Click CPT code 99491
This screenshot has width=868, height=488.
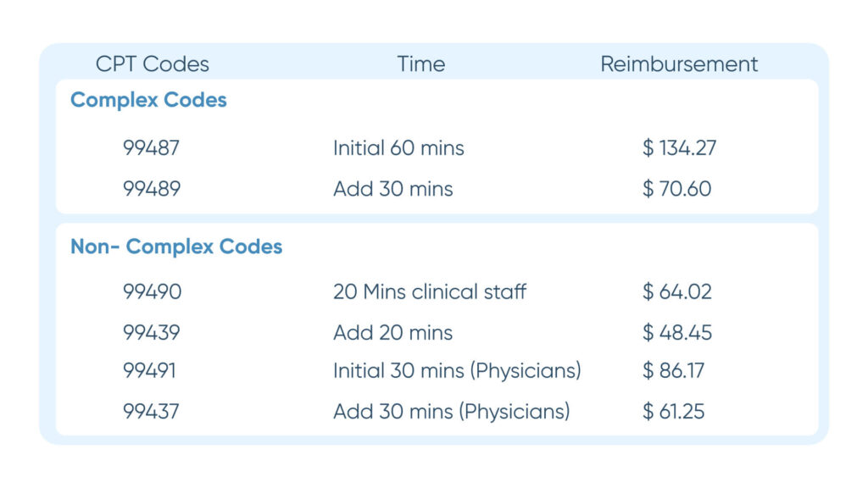pos(149,371)
